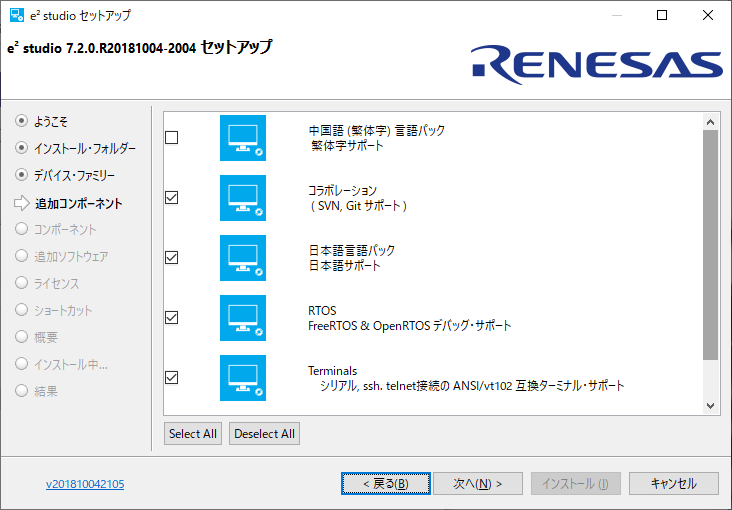Click the 日本語サポート description text
732x510 pixels.
[345, 266]
